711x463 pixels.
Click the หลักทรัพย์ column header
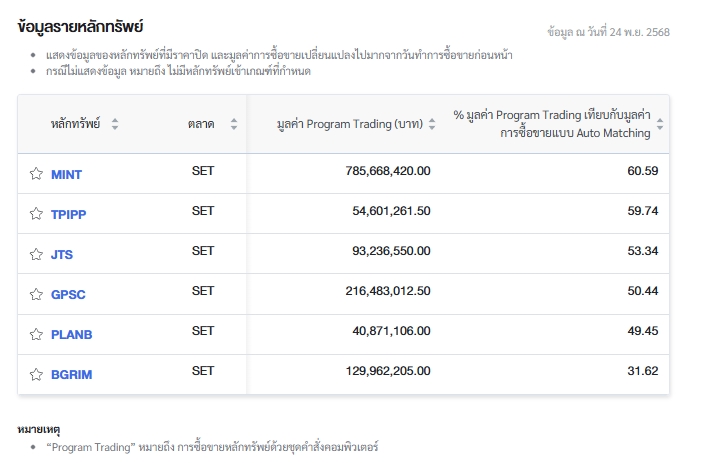(x=76, y=124)
